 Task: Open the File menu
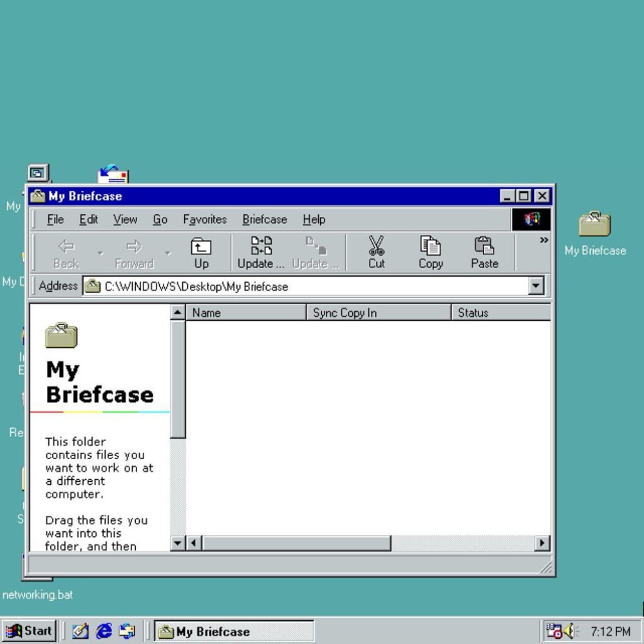coord(55,220)
